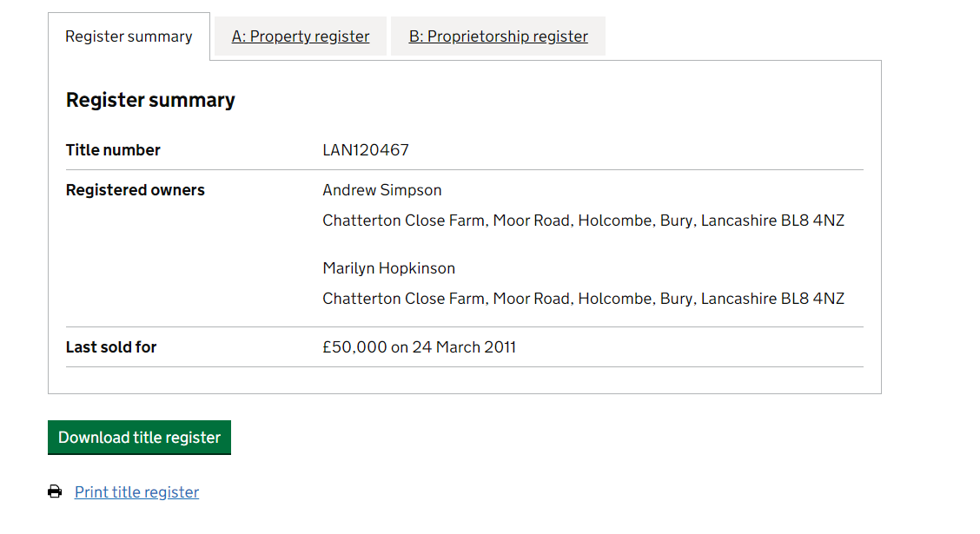The height and width of the screenshot is (534, 980).
Task: Click Marilyn Hopkinson's Chatterton Close Farm address
Action: [x=583, y=299]
